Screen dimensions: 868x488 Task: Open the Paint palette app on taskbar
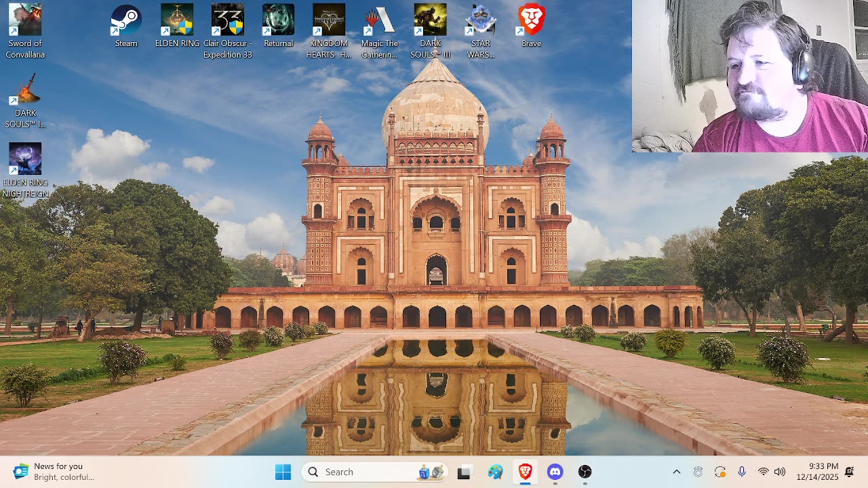tap(495, 472)
